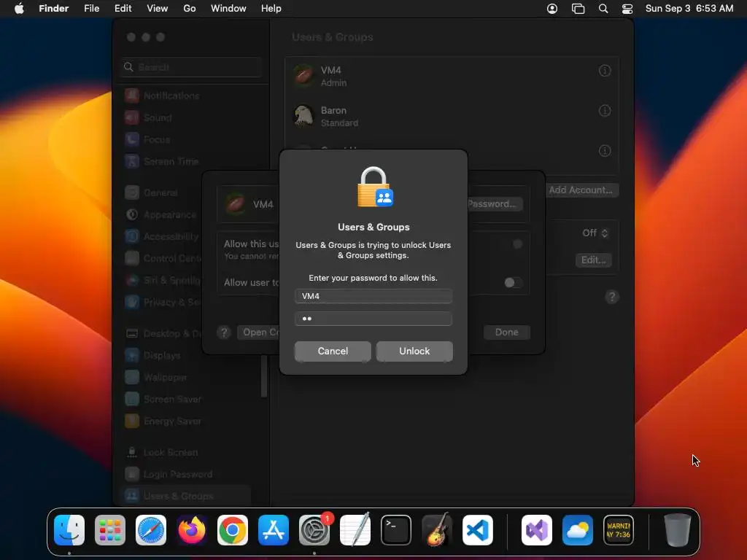Viewport: 747px width, 560px height.
Task: Launch Visual Studio Code from the Dock
Action: [477, 530]
